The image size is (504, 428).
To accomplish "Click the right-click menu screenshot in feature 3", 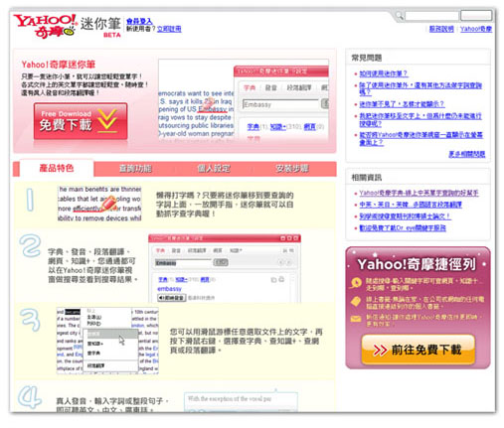I will [x=107, y=341].
